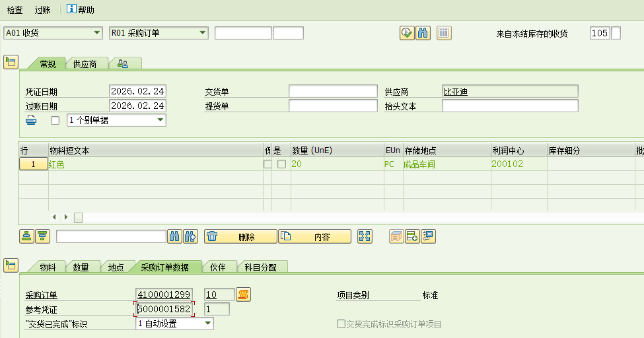Screen dimensions: 644x338
Task: Open the 过账 menu item
Action: click(x=42, y=10)
